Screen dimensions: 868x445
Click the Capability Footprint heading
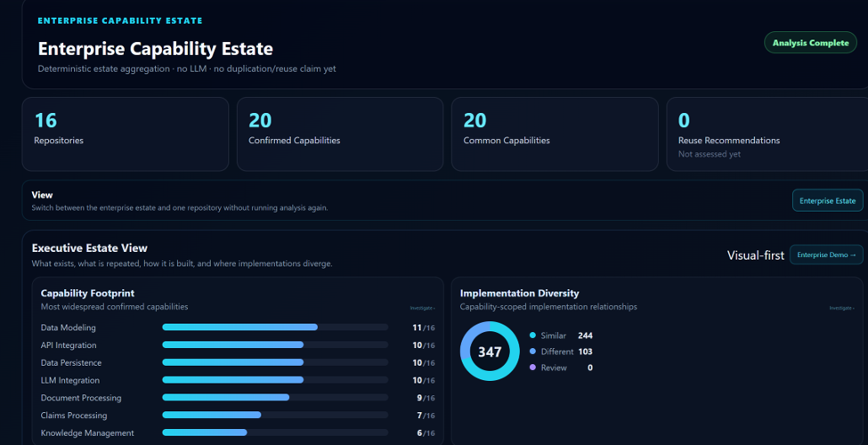(x=87, y=294)
